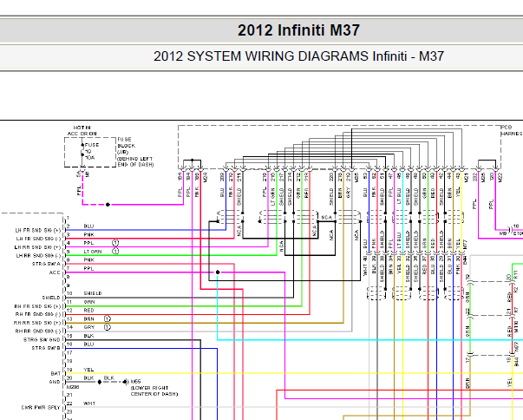Click the 'BAT' terminal label
Image resolution: width=523 pixels, height=420 pixels.
tap(56, 373)
